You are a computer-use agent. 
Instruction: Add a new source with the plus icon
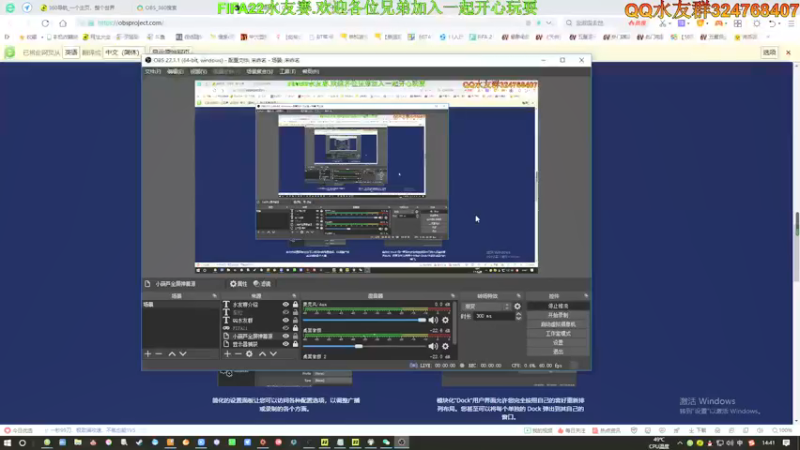[227, 354]
